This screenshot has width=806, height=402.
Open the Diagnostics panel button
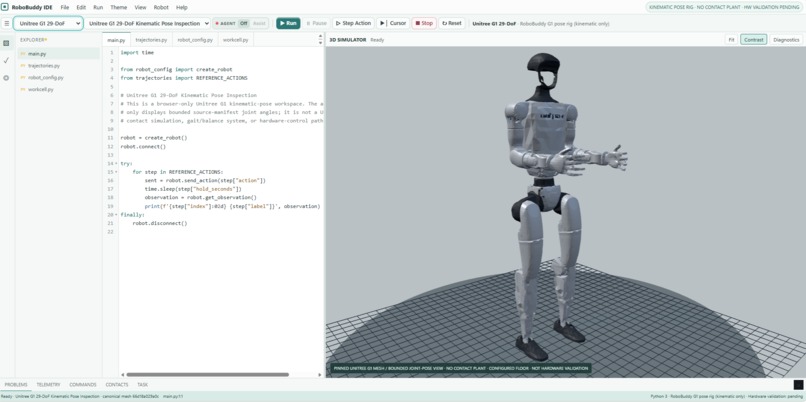(x=786, y=40)
